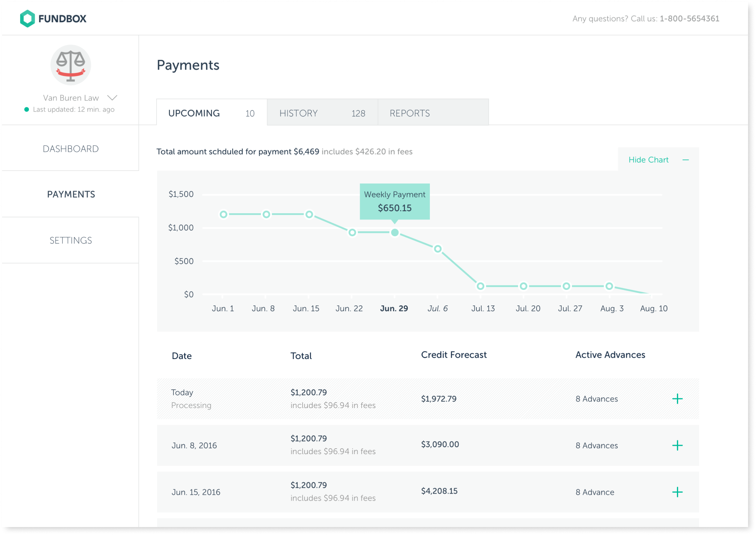756x535 pixels.
Task: Expand the Jun. 8, 2016 payment row
Action: [x=677, y=445]
